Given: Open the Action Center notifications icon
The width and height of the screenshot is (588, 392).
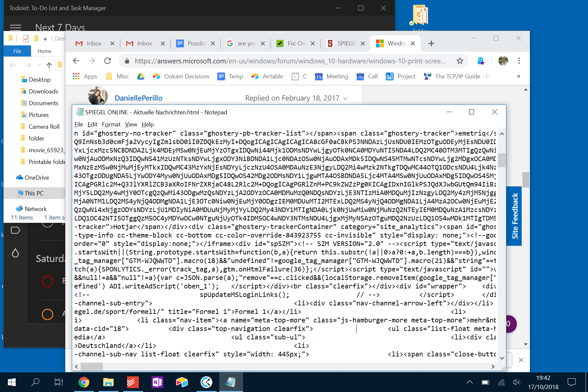Looking at the screenshot, I should point(572,382).
